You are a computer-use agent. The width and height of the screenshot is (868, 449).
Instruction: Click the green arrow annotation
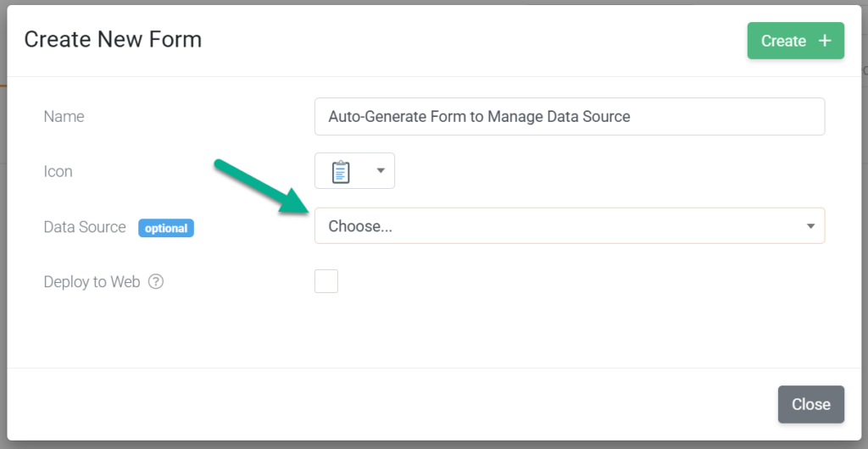click(261, 187)
